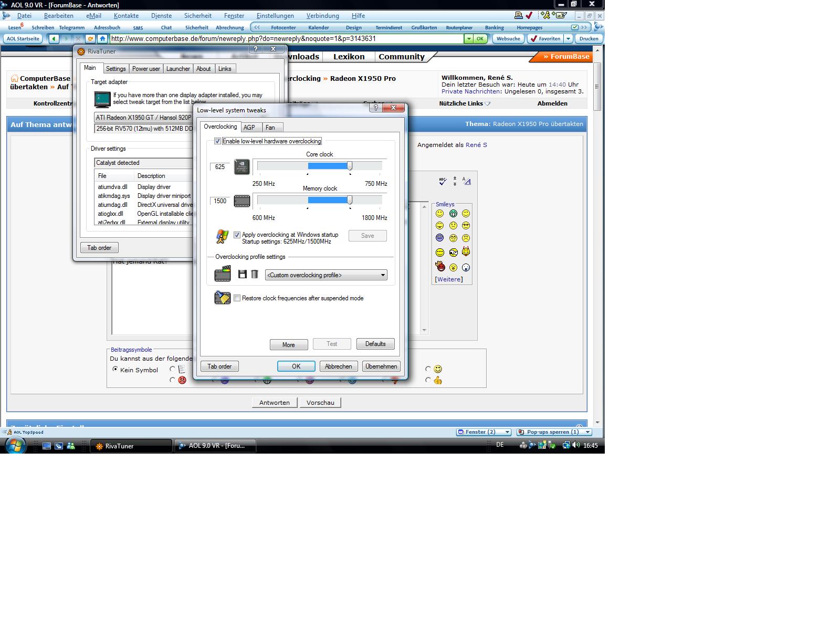This screenshot has height=630, width=840.
Task: Open the Power user tab in RivaTuner
Action: (146, 69)
